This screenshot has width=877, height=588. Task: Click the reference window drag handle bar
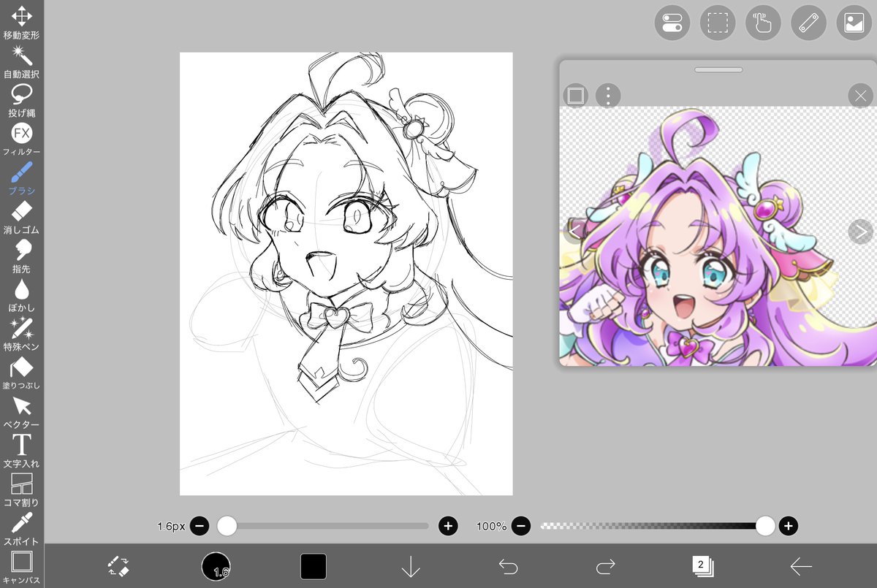[x=718, y=70]
